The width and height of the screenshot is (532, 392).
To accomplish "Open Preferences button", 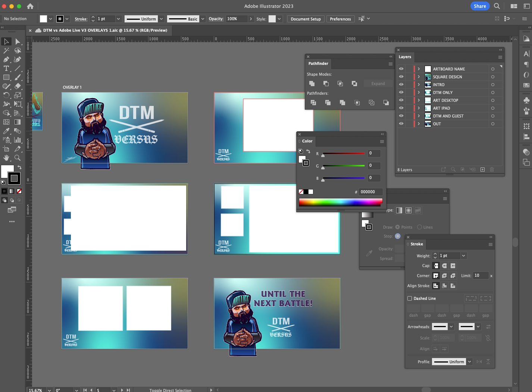I will 340,19.
